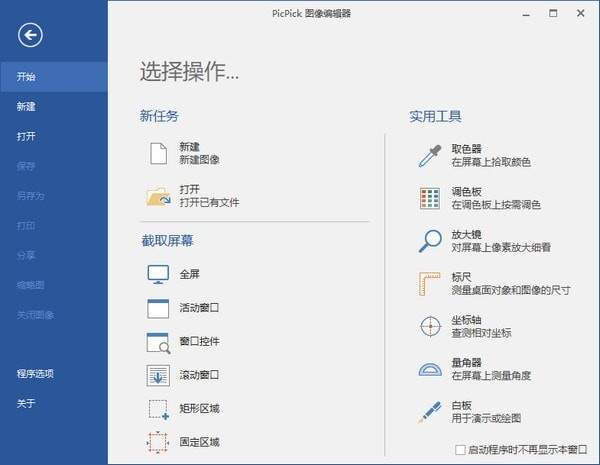Select the 坐标轴 crosshair icon
This screenshot has height=465, width=600.
(x=429, y=326)
